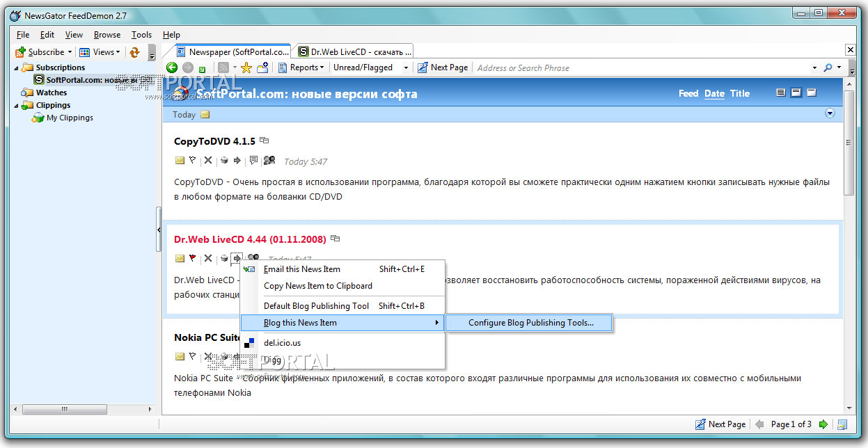Switch to the Dr.Web LiveCD tab
Viewport: 868px width, 448px height.
[x=354, y=51]
